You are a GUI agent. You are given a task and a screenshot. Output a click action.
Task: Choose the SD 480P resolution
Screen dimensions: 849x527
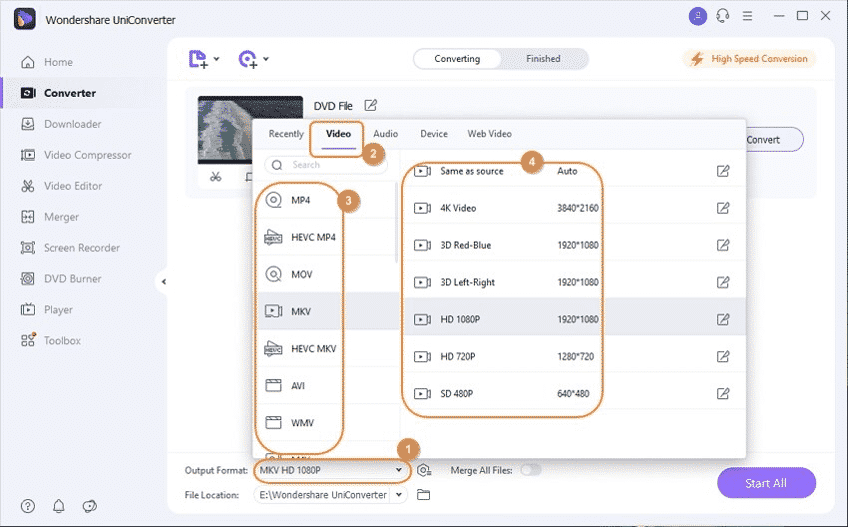click(574, 393)
